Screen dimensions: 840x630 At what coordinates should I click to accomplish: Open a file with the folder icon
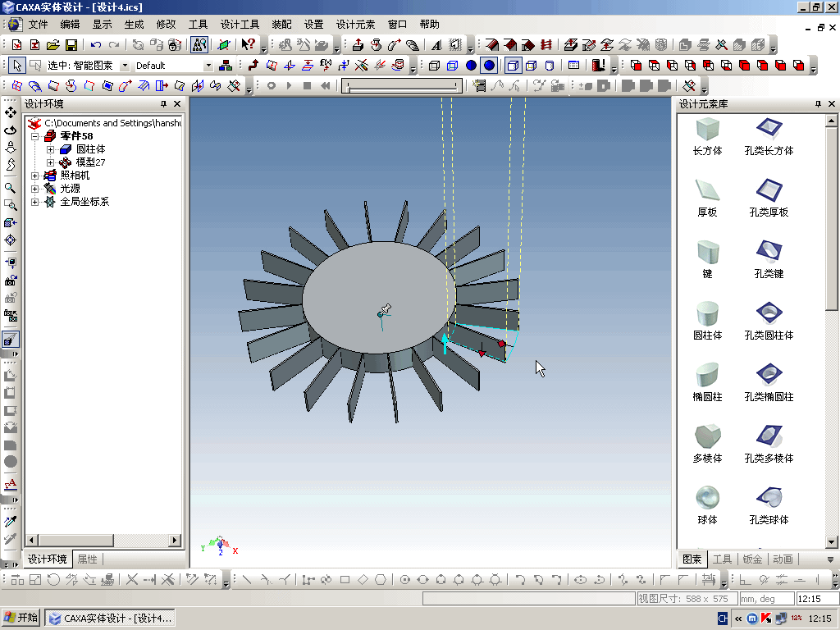(x=52, y=45)
